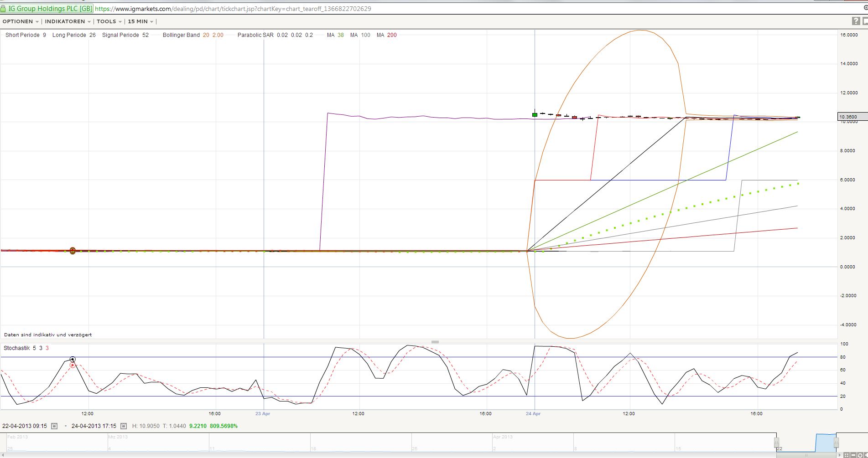This screenshot has width=868, height=458.
Task: Click the Signal Periode 52 label
Action: tap(125, 35)
